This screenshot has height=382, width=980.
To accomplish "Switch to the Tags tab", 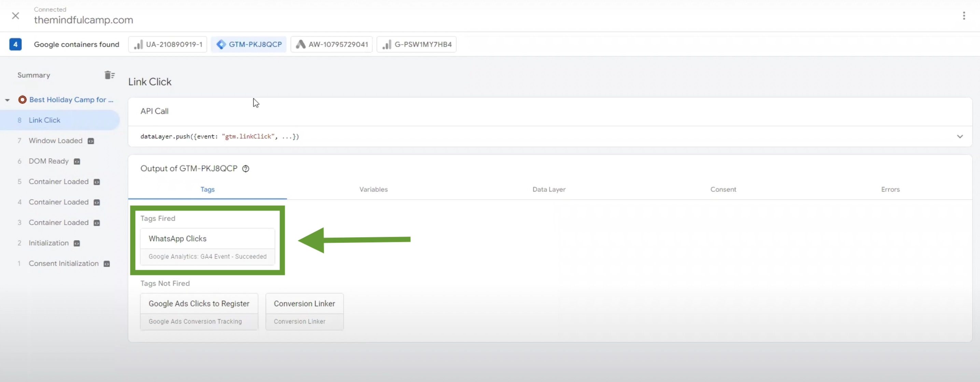I will [x=207, y=189].
